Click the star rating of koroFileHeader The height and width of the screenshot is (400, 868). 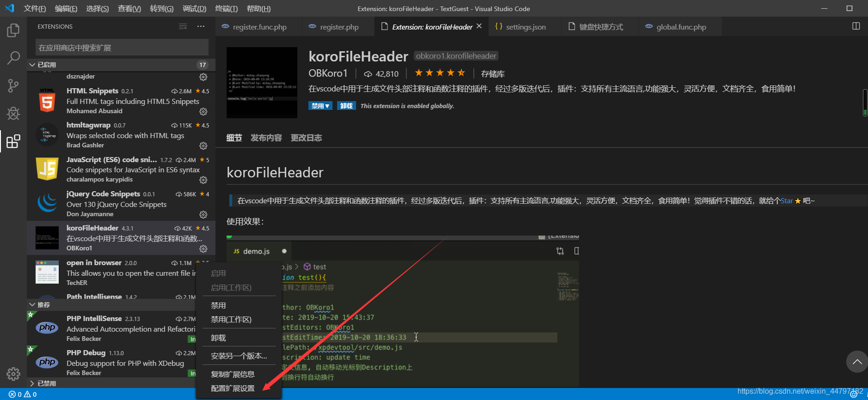(x=440, y=73)
